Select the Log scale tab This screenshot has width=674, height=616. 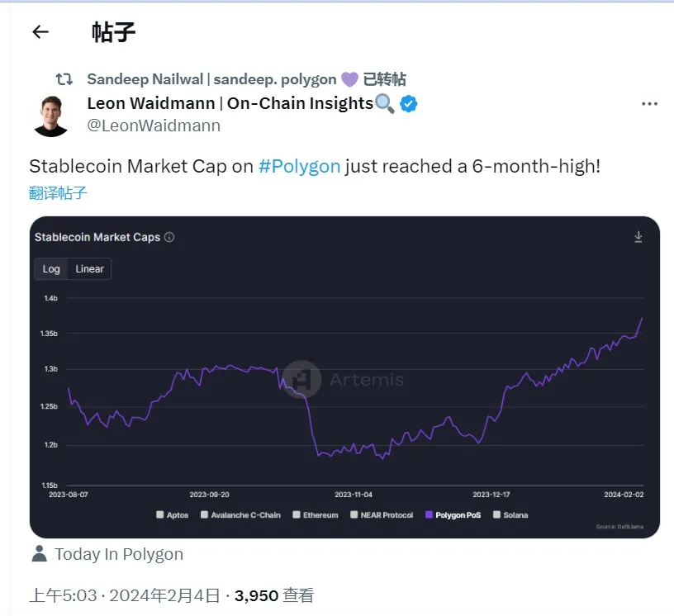pos(51,268)
